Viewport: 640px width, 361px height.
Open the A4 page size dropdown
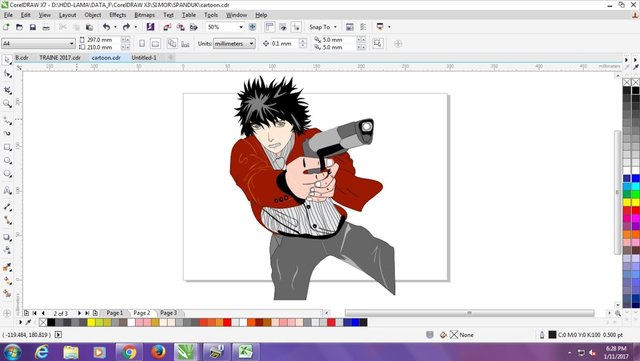(x=71, y=43)
